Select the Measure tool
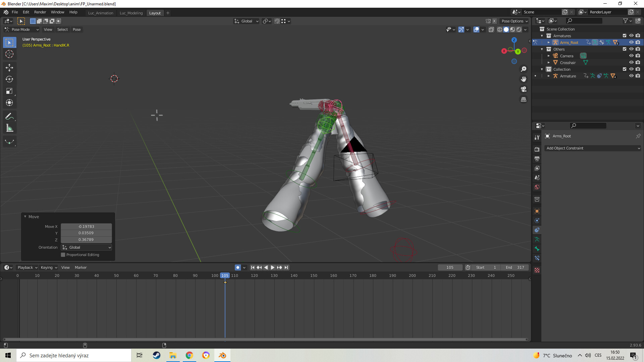 [x=9, y=128]
